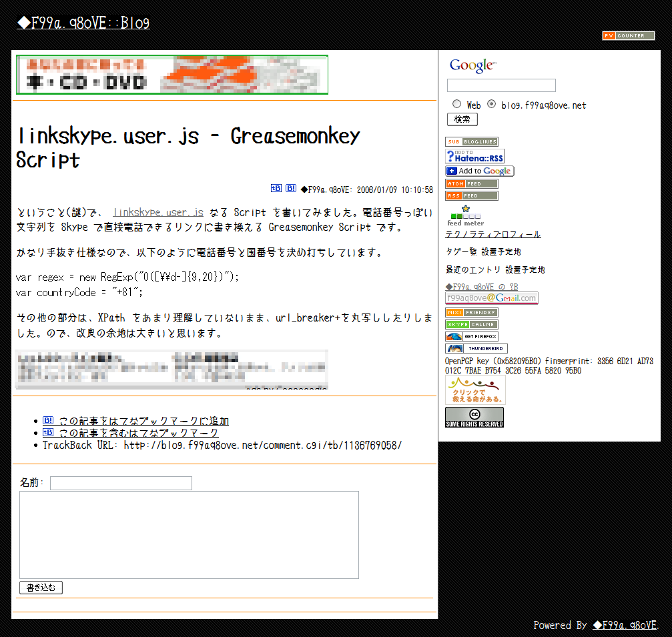The height and width of the screenshot is (637, 672).
Task: Click the Google search 検索 button
Action: pyautogui.click(x=462, y=119)
